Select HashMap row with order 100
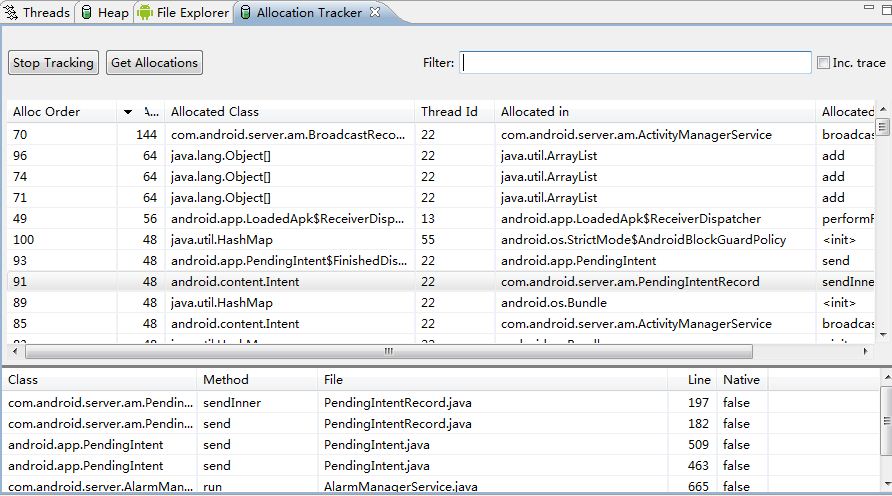The width and height of the screenshot is (892, 496). (441, 240)
